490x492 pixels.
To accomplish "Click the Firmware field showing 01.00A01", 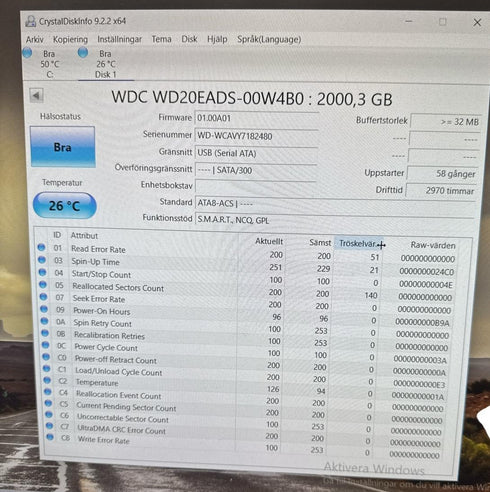I will click(x=256, y=118).
